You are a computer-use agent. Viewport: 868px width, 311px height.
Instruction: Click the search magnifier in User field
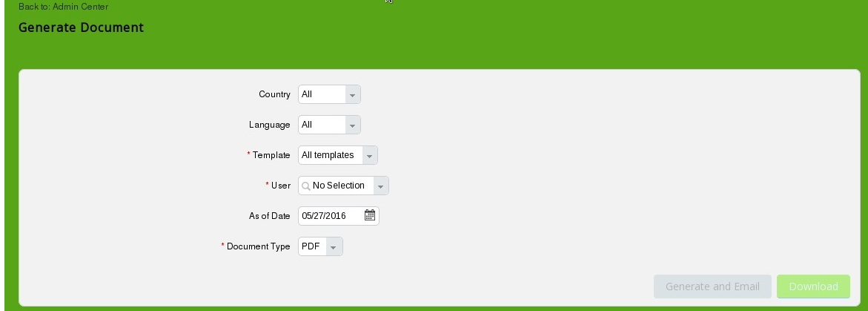click(305, 186)
